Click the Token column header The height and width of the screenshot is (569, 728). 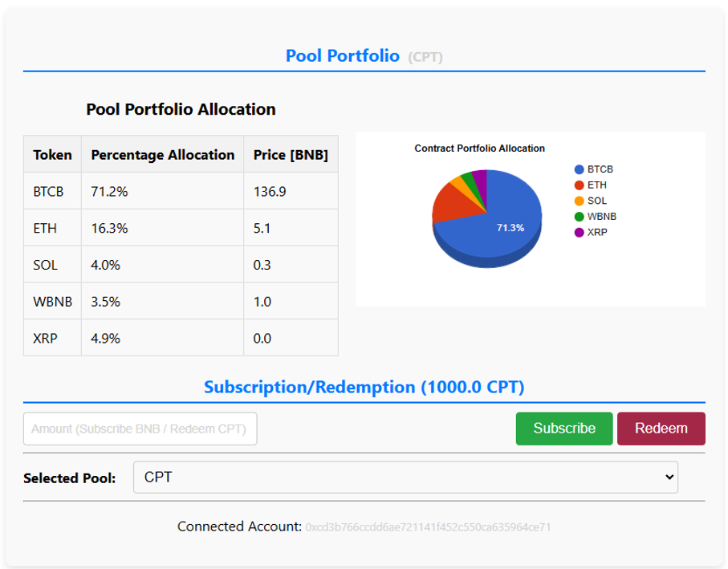(52, 155)
